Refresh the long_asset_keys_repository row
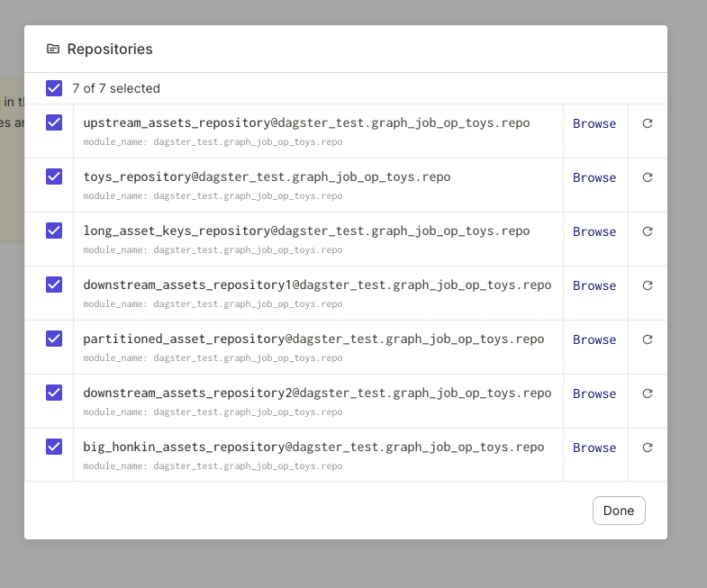707x588 pixels. tap(647, 231)
